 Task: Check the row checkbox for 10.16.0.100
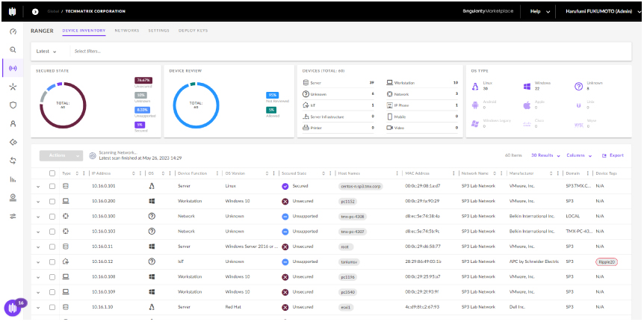pyautogui.click(x=52, y=217)
